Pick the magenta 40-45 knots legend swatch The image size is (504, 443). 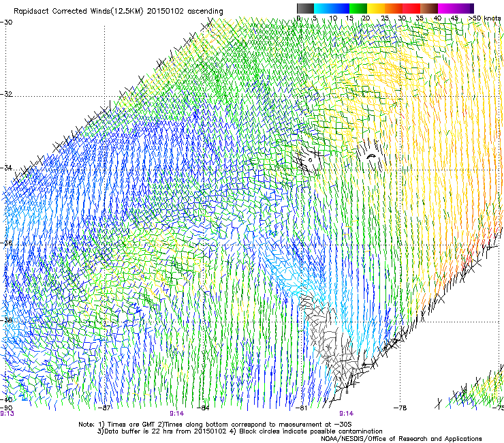point(447,8)
